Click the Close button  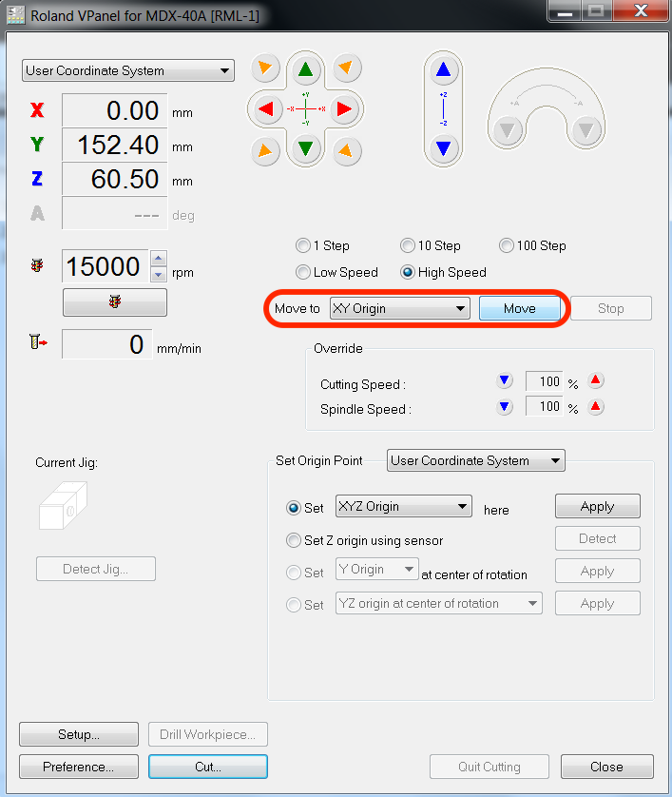click(607, 767)
